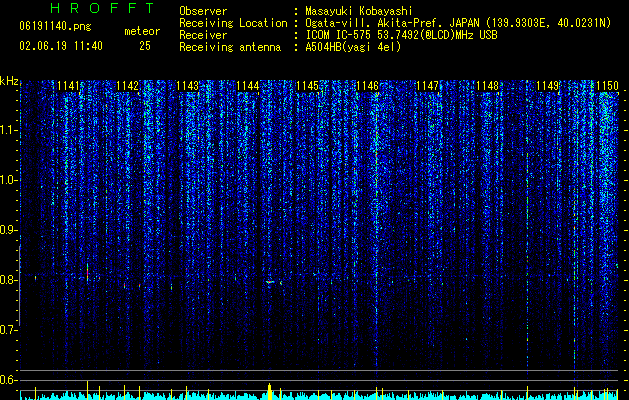Click the 0.6 kHz axis tick label
The width and height of the screenshot is (629, 400).
tap(8, 380)
